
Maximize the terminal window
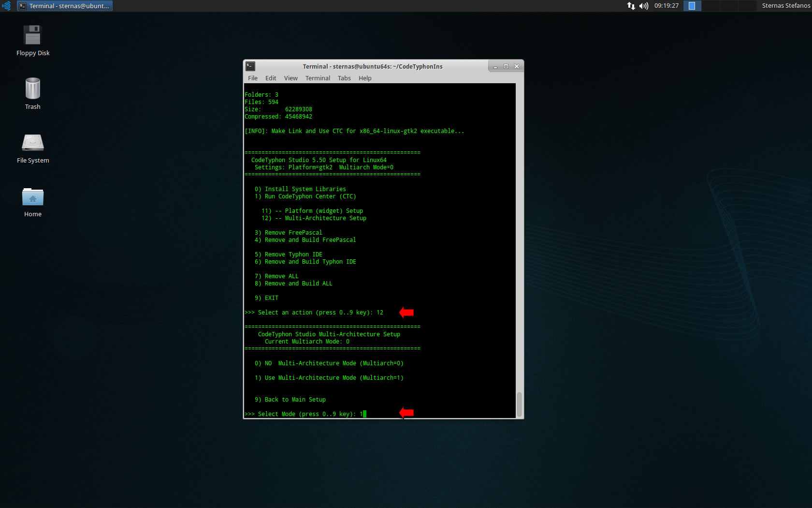point(506,67)
